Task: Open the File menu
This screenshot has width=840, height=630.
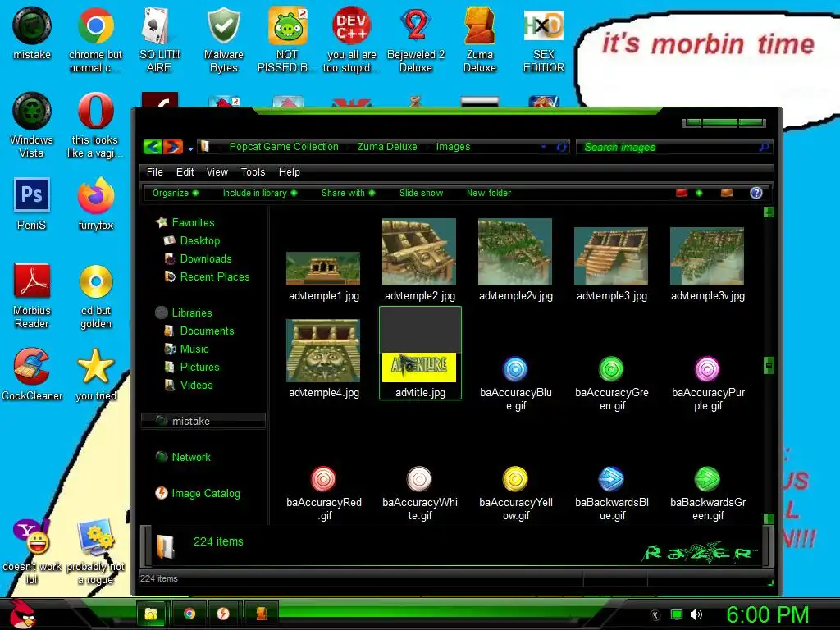Action: point(155,172)
